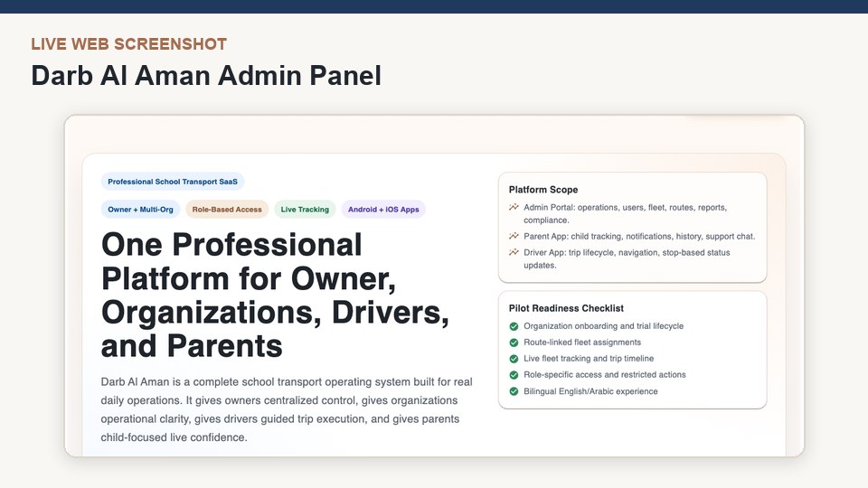The image size is (868, 488).
Task: Click 'Organization onboarding and trial lifecycle' text
Action: tap(603, 326)
